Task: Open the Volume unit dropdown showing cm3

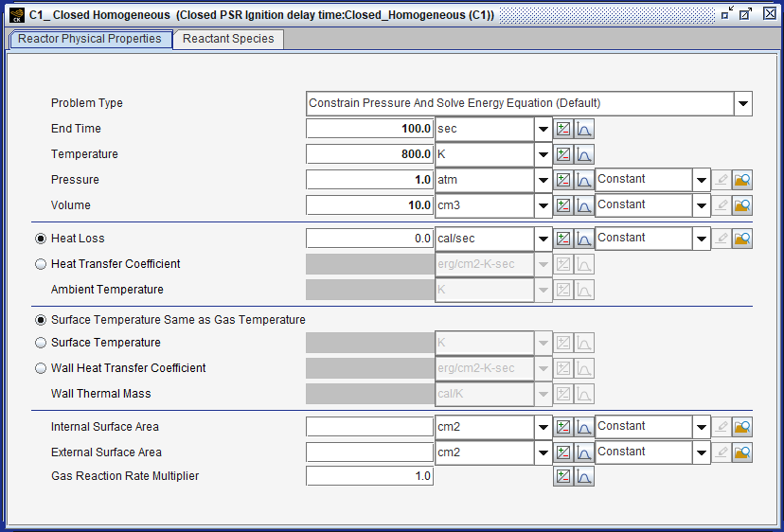Action: [543, 206]
